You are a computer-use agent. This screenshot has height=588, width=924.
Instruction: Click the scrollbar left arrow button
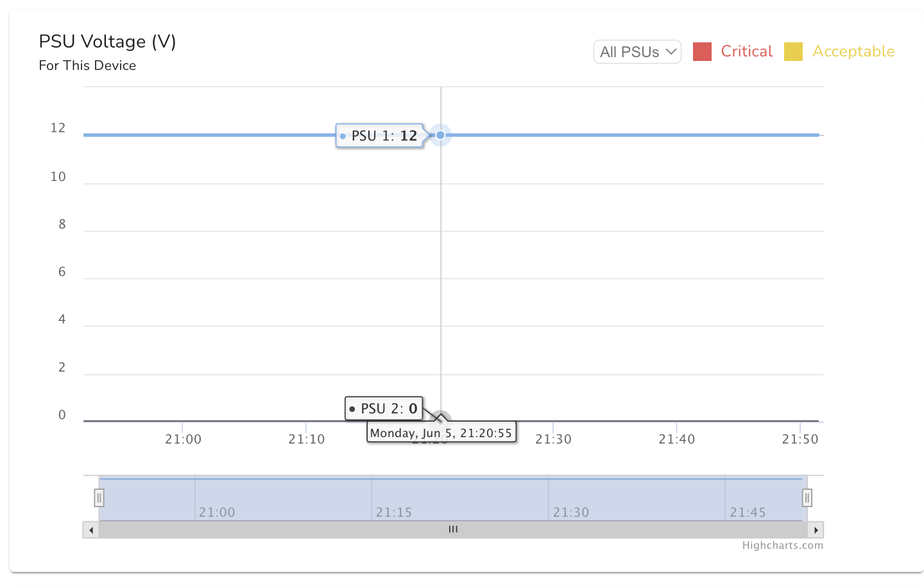click(91, 530)
